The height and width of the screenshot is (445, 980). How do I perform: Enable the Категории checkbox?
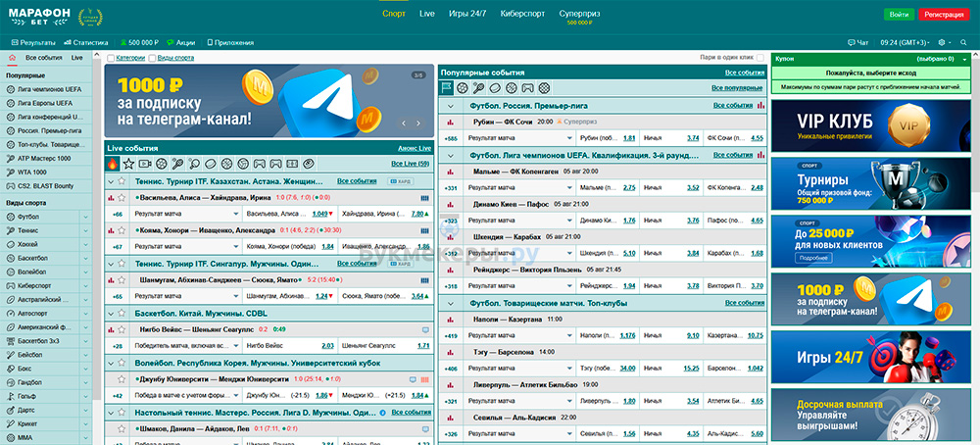click(x=110, y=58)
